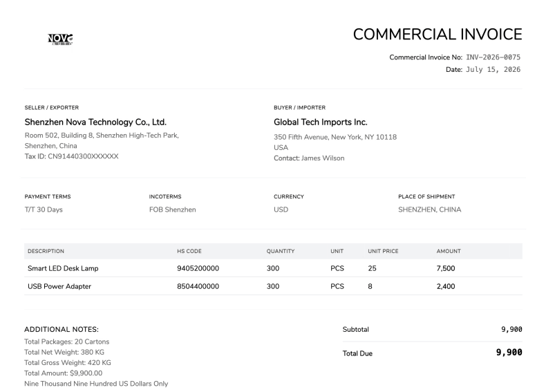This screenshot has height=392, width=546.
Task: Click Tax ID CN91440300XXXXXX
Action: (x=71, y=156)
